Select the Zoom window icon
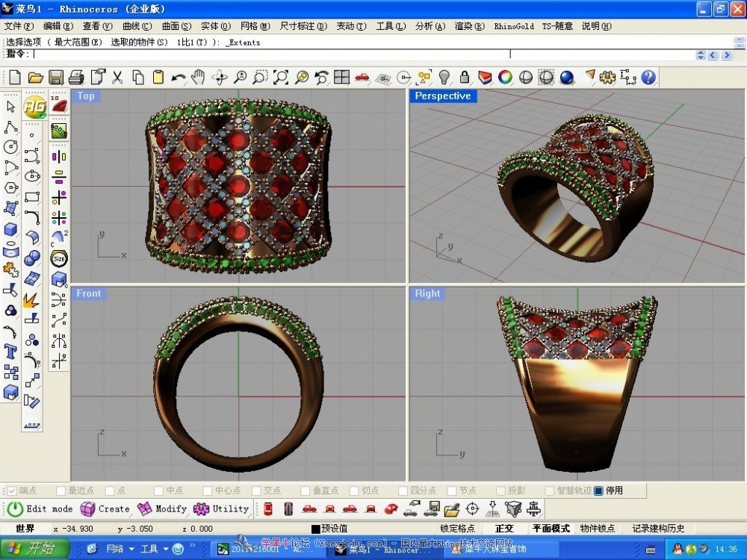 pos(260,77)
